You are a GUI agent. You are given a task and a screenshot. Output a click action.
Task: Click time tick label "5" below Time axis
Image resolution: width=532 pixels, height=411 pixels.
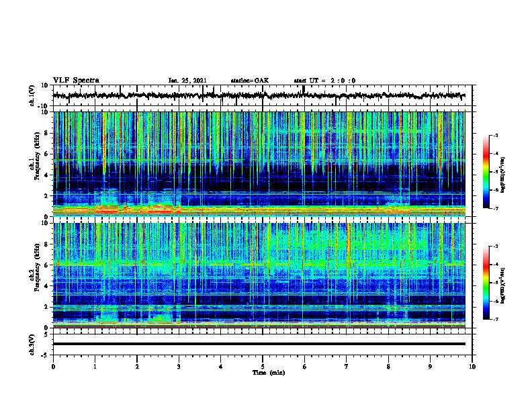click(263, 367)
